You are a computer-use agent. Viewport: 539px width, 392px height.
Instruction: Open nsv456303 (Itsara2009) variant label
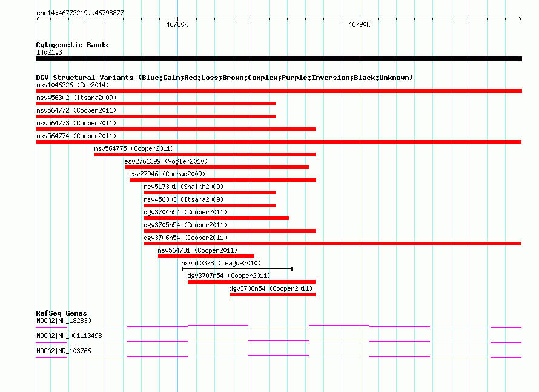coord(184,199)
